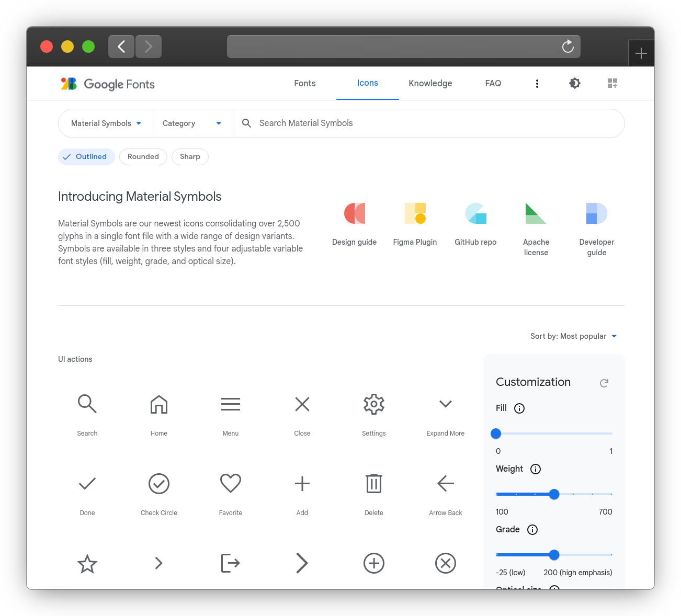
Task: Select the cancel circle X icon
Action: (x=446, y=563)
